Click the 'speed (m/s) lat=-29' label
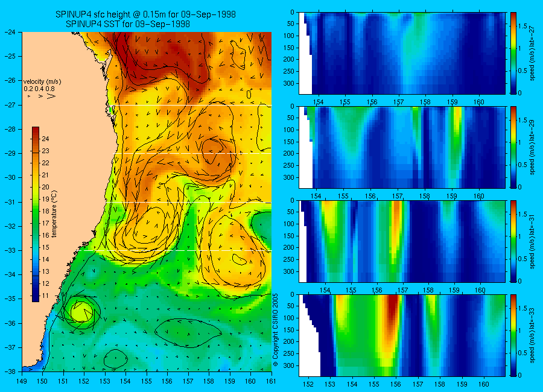543x392 pixels. (533, 148)
